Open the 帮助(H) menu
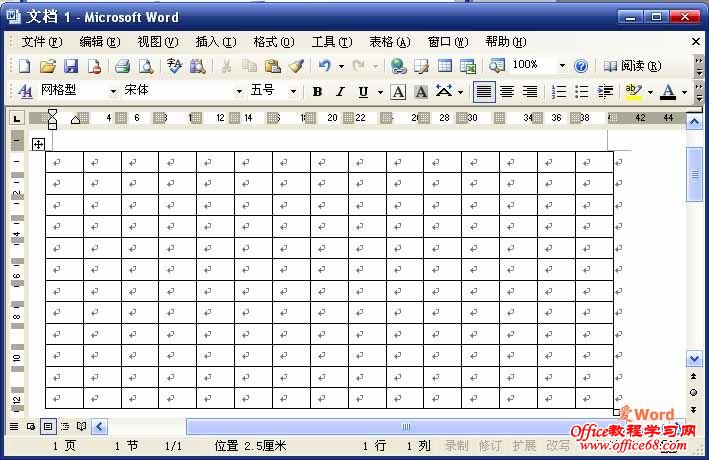The image size is (709, 460). pyautogui.click(x=506, y=42)
